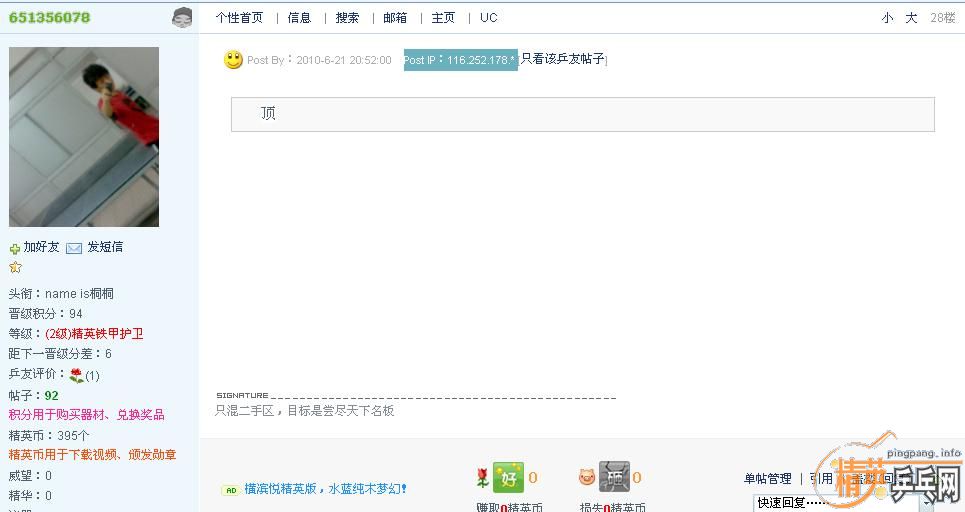Image resolution: width=965 pixels, height=512 pixels.
Task: Click the green 好 rating icon
Action: coord(508,477)
